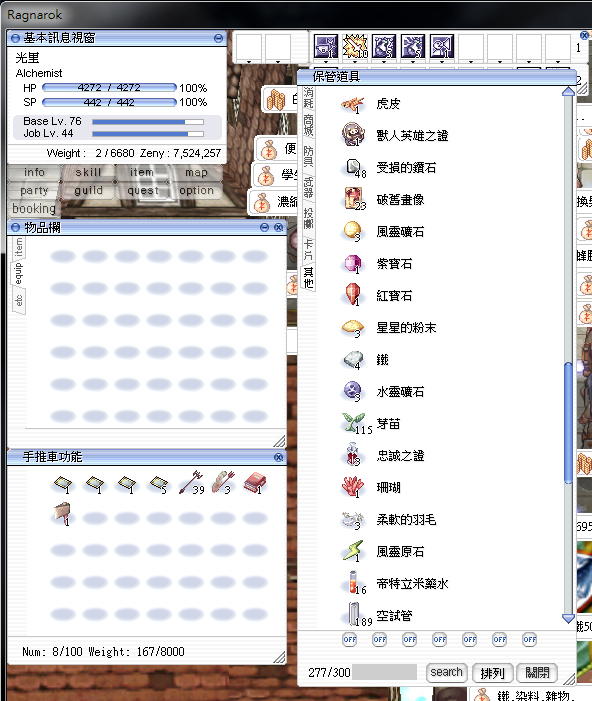Open the arrow below the level 10 skill slot
The image size is (592, 701).
355,62
